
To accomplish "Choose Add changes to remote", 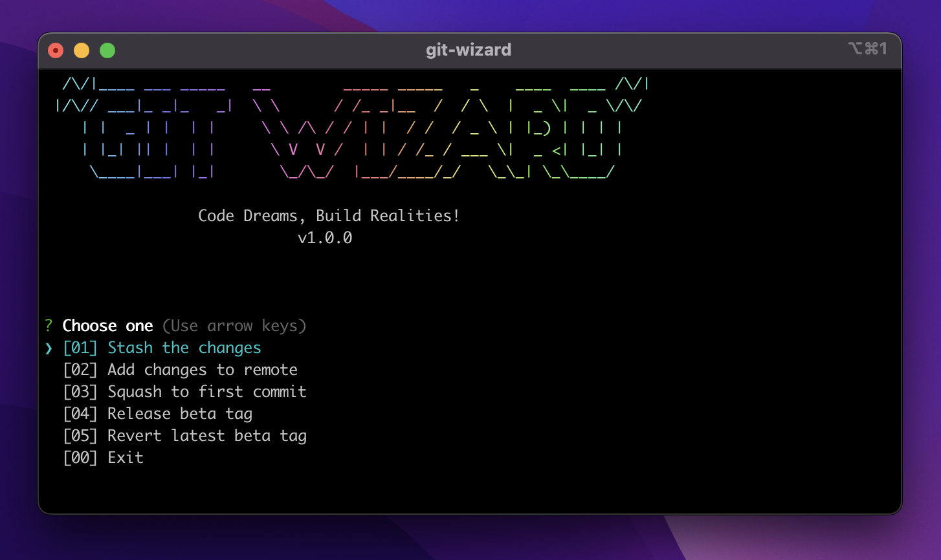I will (180, 370).
